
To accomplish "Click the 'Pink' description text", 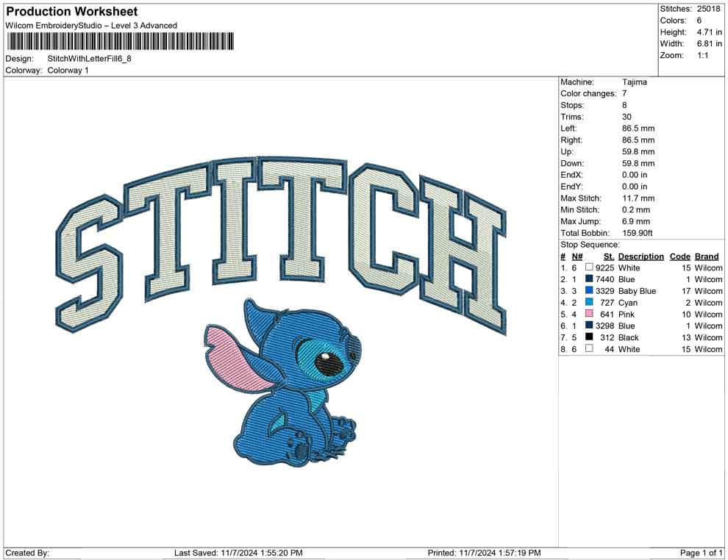I will tap(627, 314).
